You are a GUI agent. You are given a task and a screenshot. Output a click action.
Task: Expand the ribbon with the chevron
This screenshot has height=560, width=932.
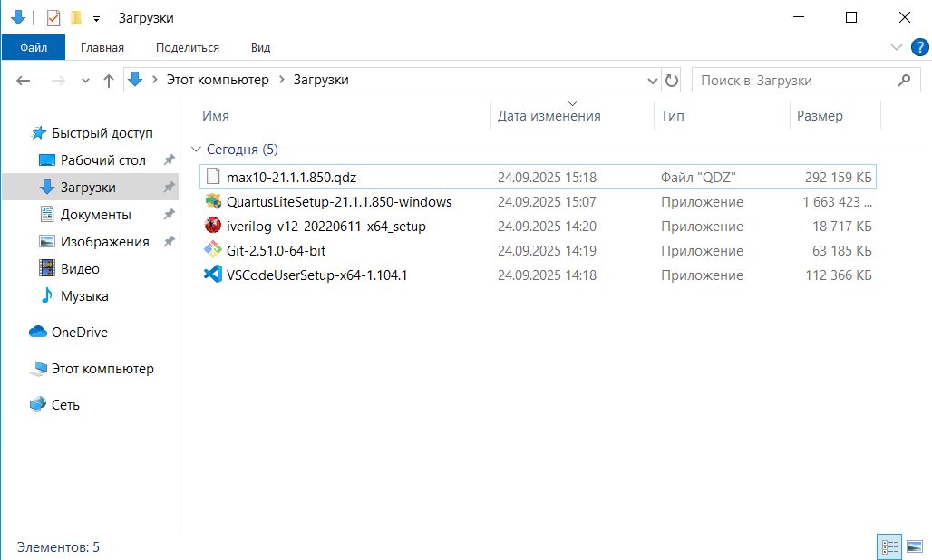pos(897,47)
